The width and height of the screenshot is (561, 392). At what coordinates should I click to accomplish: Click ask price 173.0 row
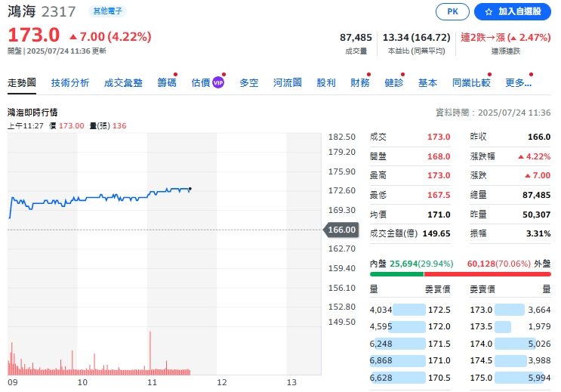(x=510, y=310)
